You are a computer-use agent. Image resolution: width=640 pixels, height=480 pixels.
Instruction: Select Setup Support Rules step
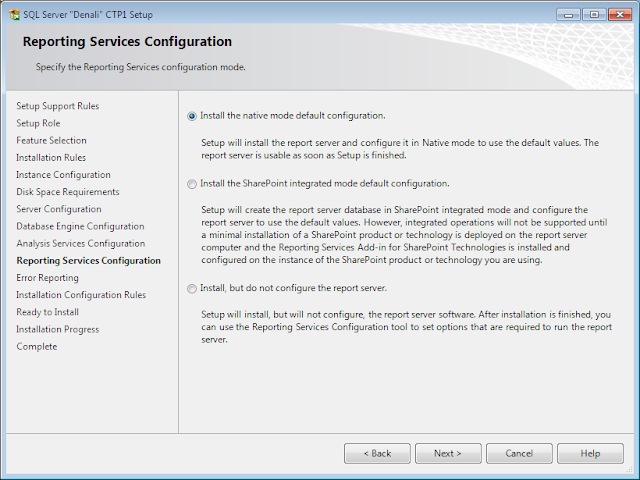[58, 106]
